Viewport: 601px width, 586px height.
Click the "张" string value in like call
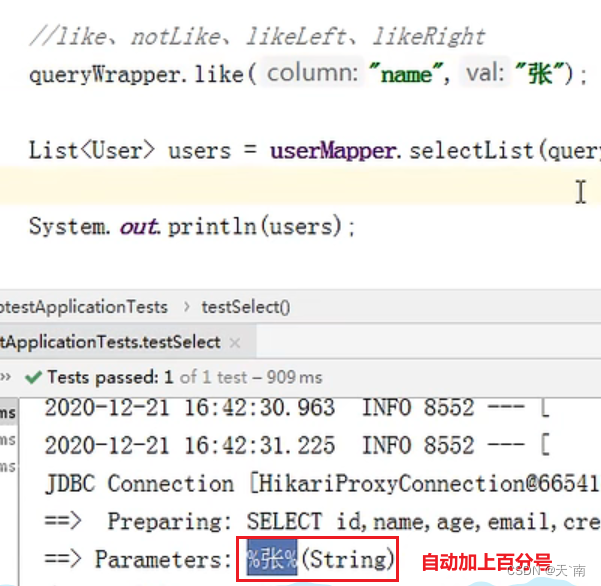(x=540, y=74)
